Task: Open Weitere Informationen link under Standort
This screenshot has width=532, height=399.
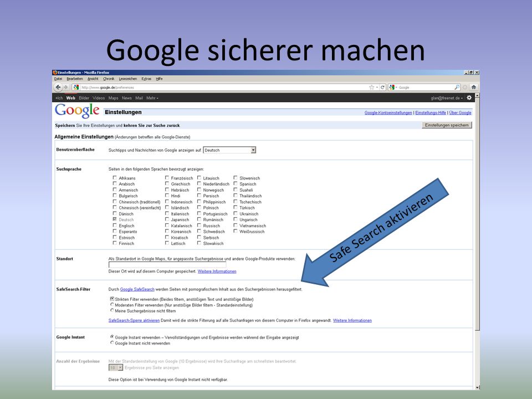Action: (217, 272)
